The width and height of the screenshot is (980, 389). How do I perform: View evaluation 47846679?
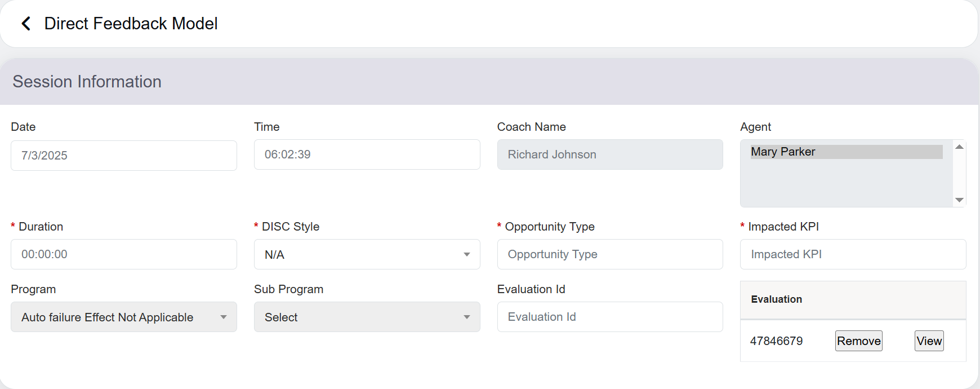click(929, 341)
